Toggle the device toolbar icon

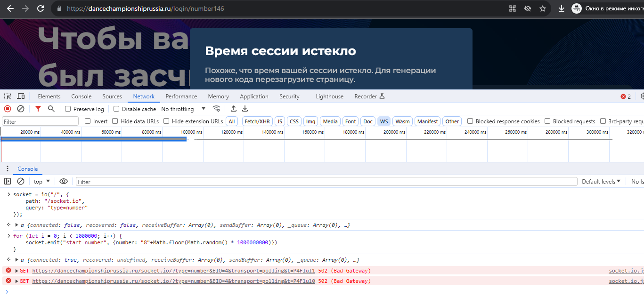click(x=21, y=96)
